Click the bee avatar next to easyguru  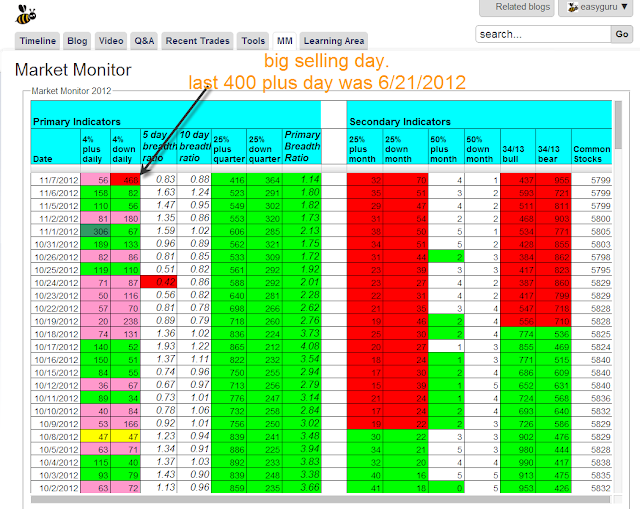coord(573,7)
